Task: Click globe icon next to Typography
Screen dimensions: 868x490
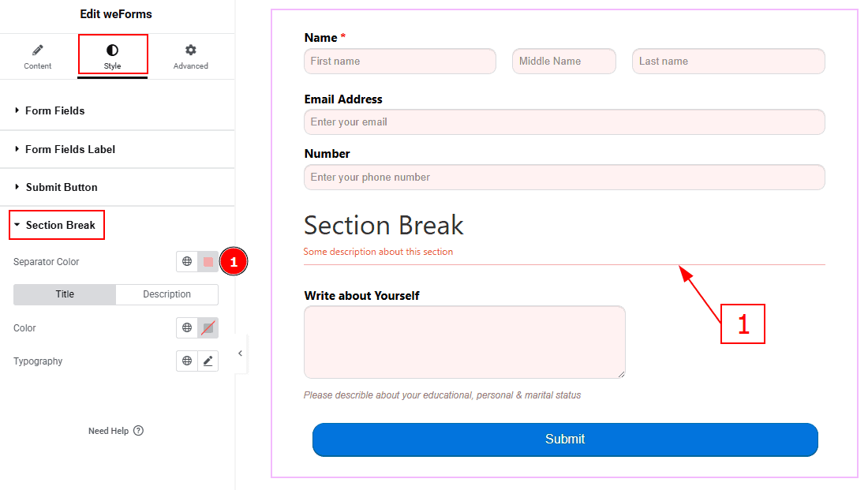Action: coord(187,361)
